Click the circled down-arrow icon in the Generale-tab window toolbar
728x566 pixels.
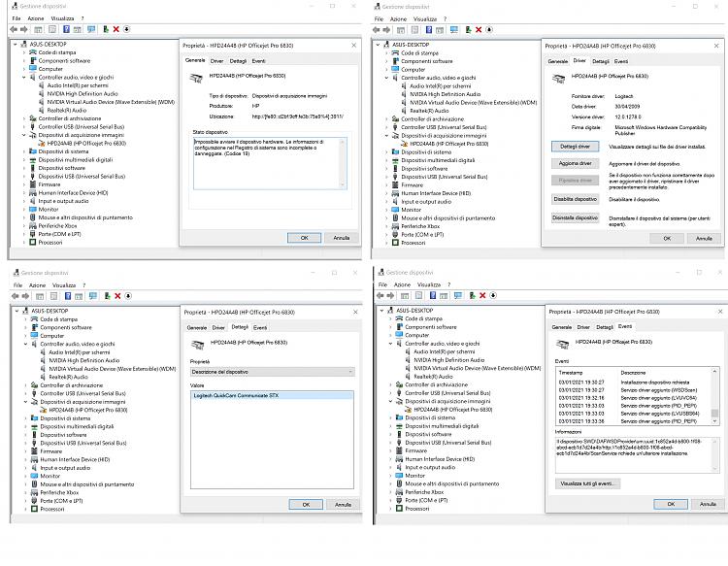click(126, 29)
